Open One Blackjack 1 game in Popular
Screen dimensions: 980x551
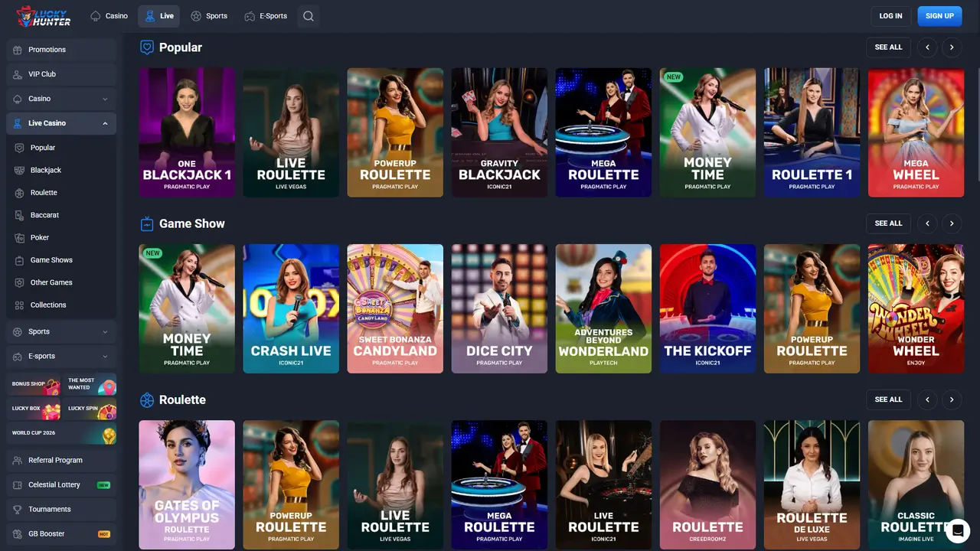coord(187,132)
